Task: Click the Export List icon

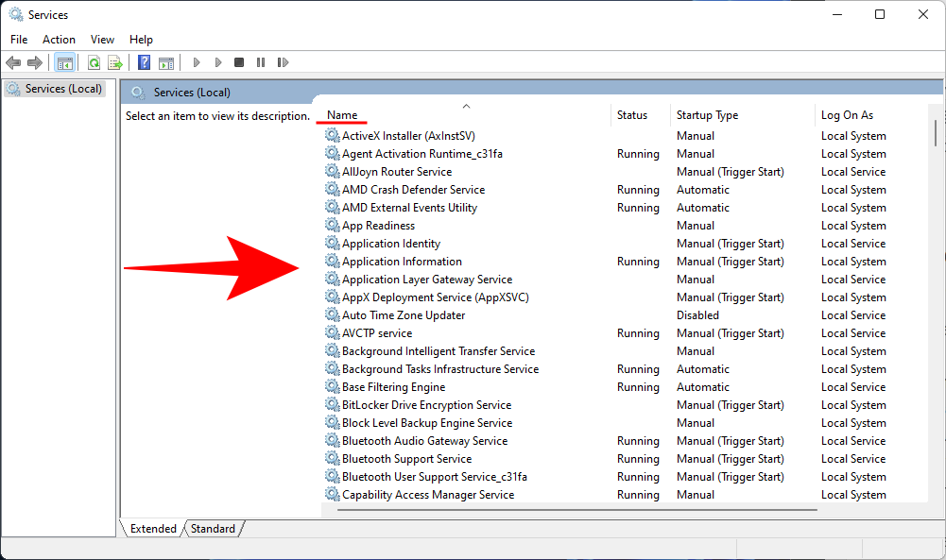Action: coord(114,61)
